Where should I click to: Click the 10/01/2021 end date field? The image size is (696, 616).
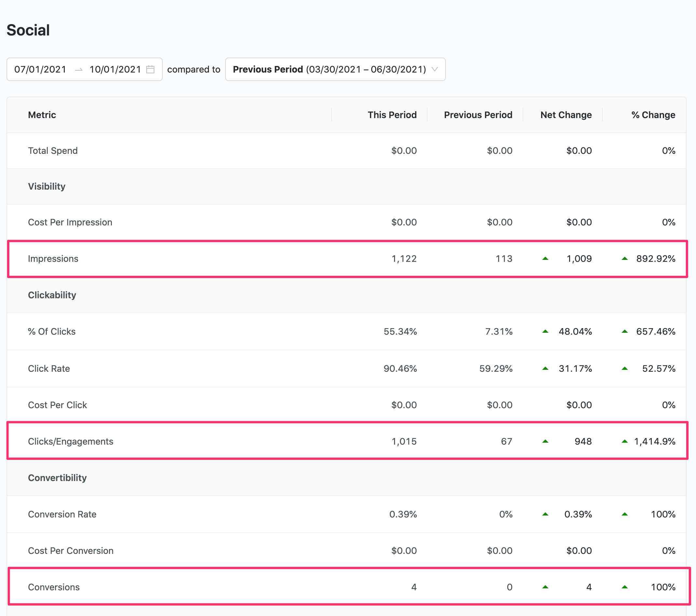click(x=115, y=69)
